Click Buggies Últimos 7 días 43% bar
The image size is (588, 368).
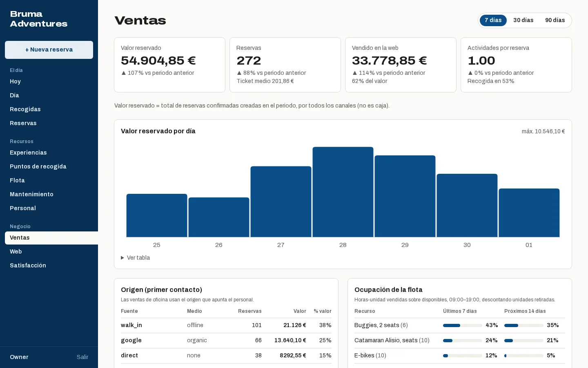click(463, 325)
